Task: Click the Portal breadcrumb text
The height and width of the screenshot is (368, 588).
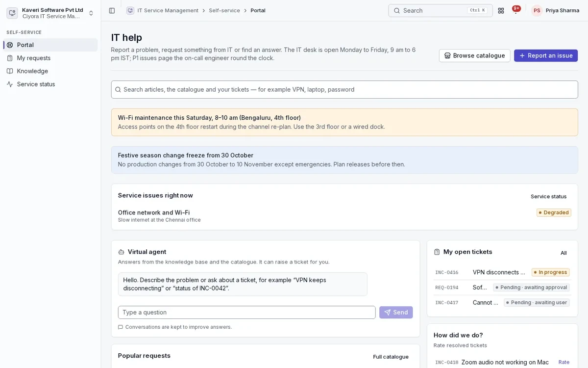Action: click(x=258, y=10)
